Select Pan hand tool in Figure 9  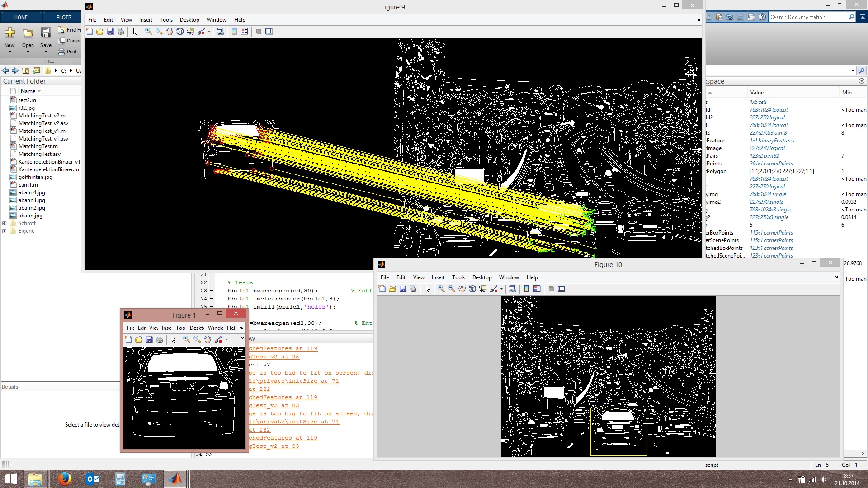[170, 31]
